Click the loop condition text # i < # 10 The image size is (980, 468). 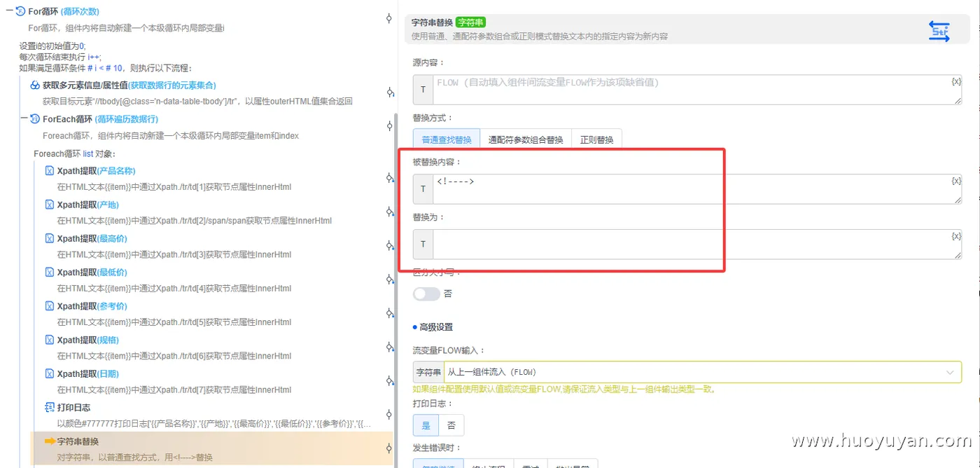pos(105,68)
